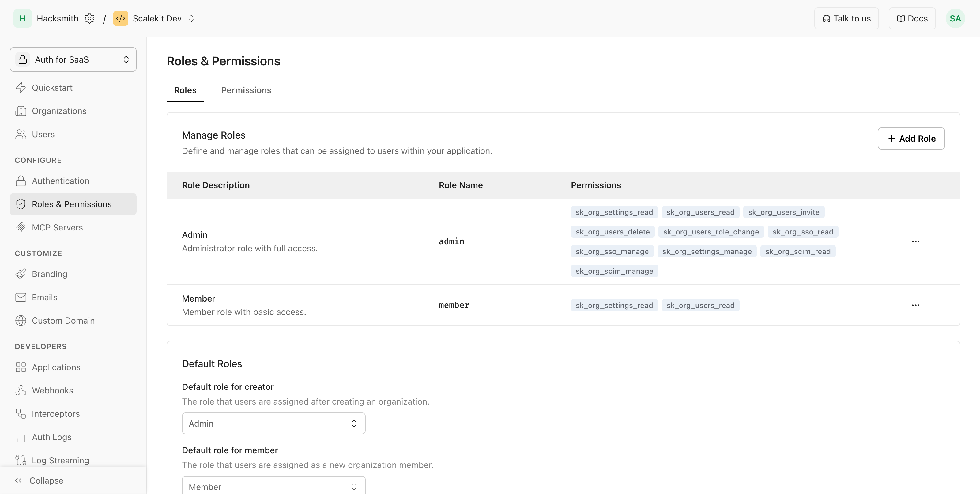
Task: Open MCP Servers in the sidebar
Action: [73, 227]
